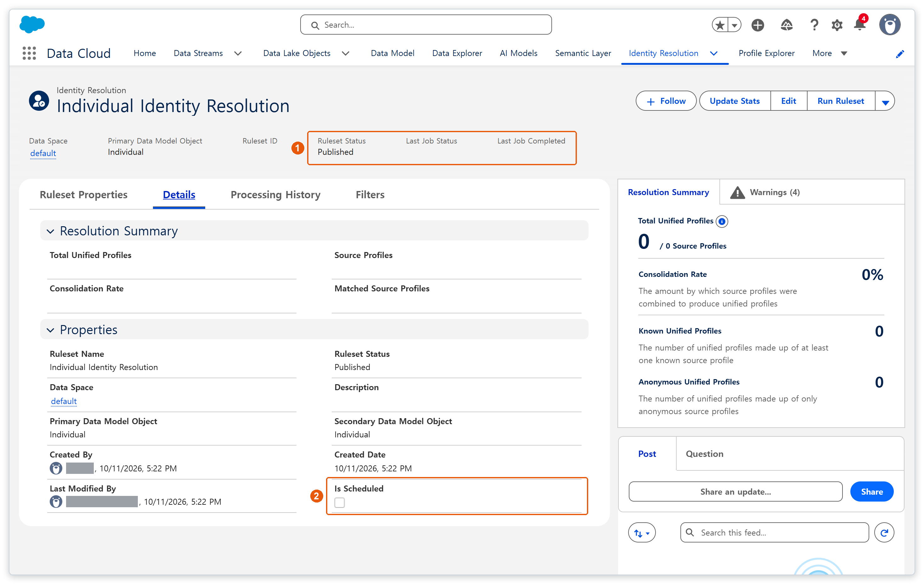Click the Identity Resolution record icon
924x584 pixels.
click(39, 100)
